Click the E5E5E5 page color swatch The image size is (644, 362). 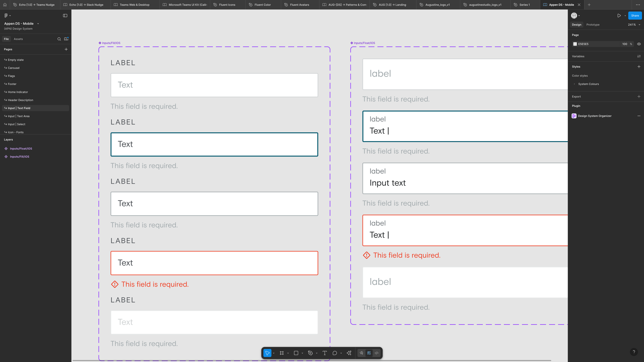(x=575, y=44)
